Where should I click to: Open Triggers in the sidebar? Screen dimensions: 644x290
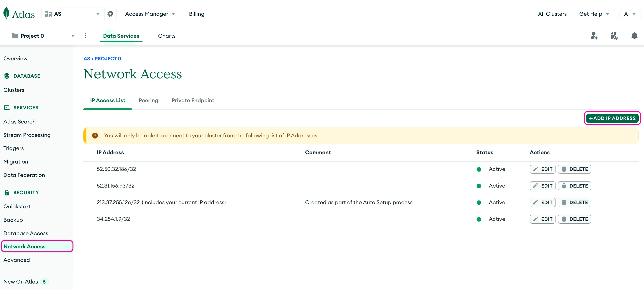click(x=13, y=148)
